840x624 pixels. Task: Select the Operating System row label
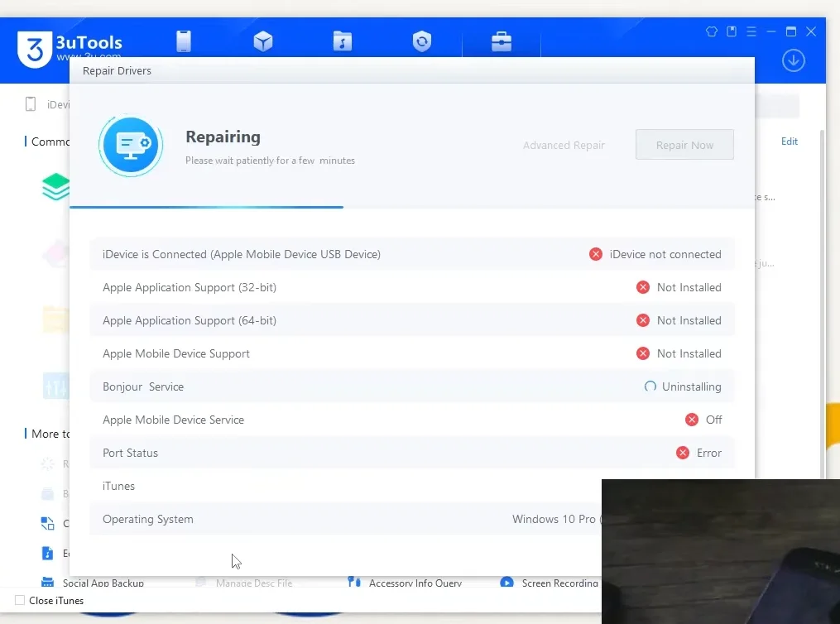[148, 520]
